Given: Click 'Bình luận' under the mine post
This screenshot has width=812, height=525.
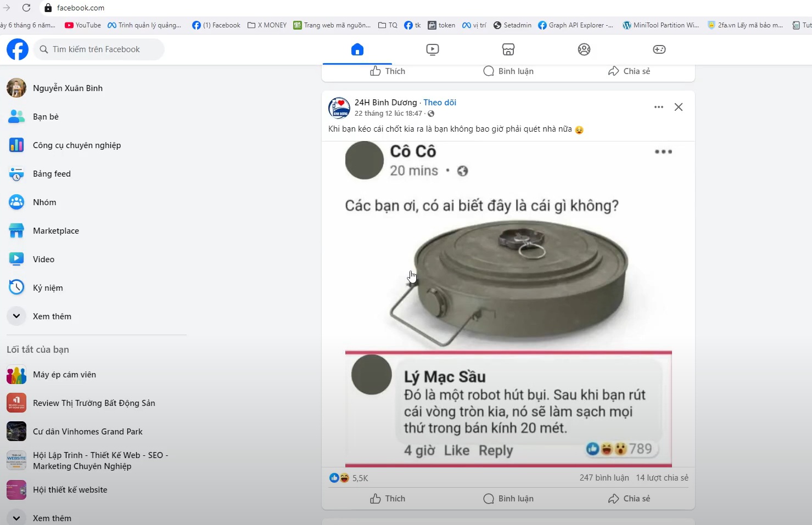Looking at the screenshot, I should tap(508, 499).
